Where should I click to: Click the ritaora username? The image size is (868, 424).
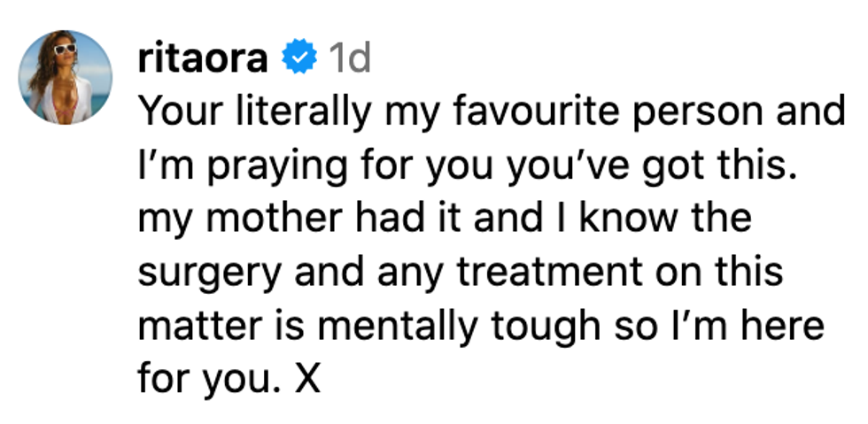point(203,59)
